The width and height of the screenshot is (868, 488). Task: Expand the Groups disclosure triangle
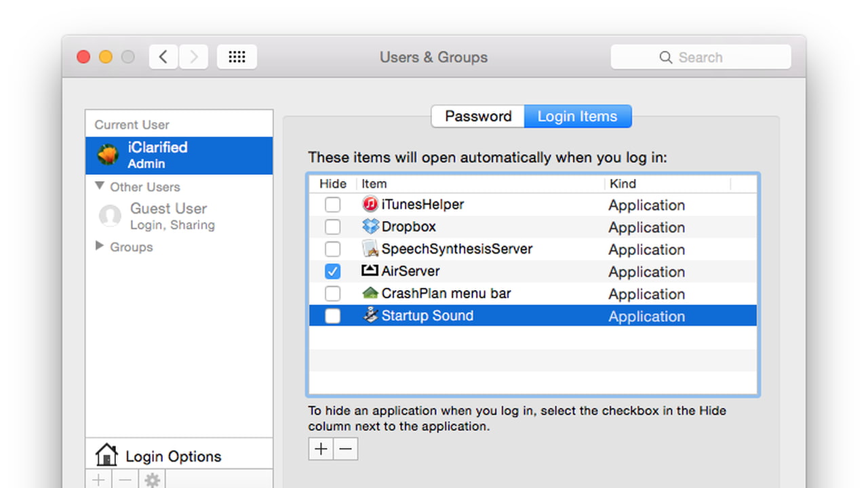click(100, 246)
